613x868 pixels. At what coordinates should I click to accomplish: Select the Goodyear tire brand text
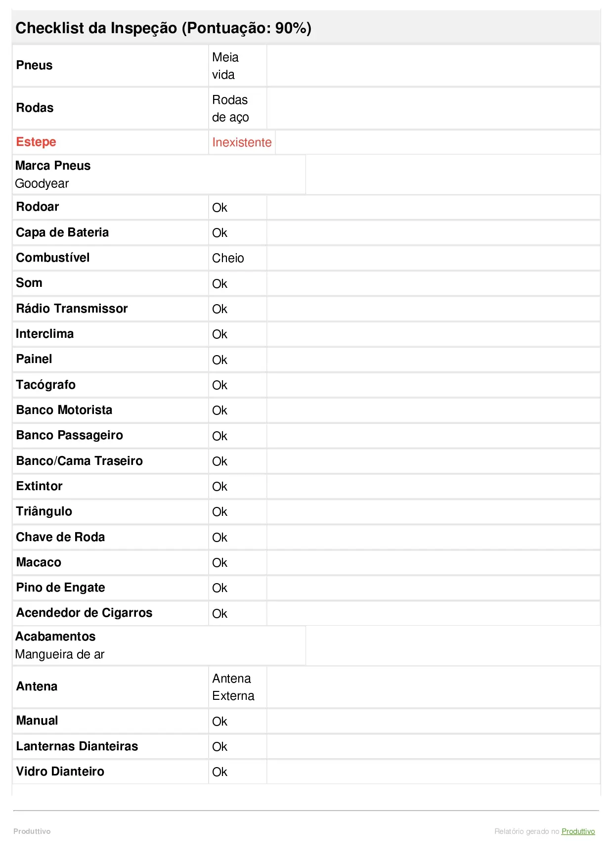click(x=42, y=183)
